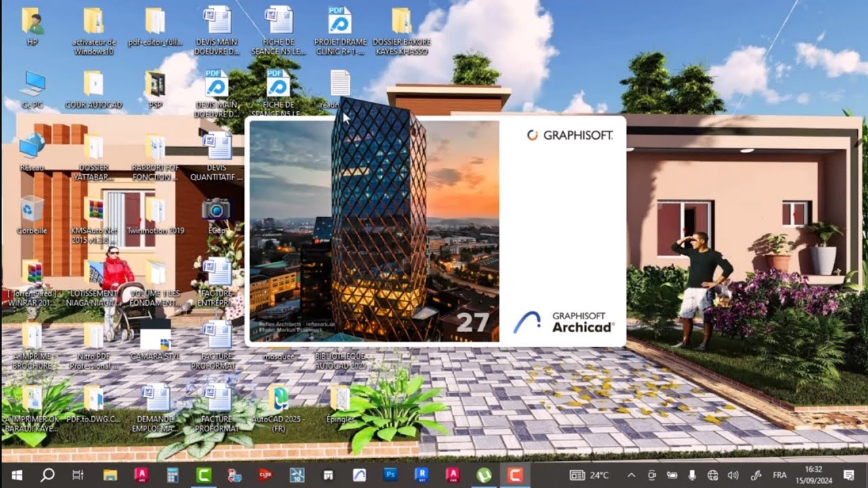Viewport: 868px width, 488px height.
Task: Open the pdf-editor_full folder
Action: [155, 21]
